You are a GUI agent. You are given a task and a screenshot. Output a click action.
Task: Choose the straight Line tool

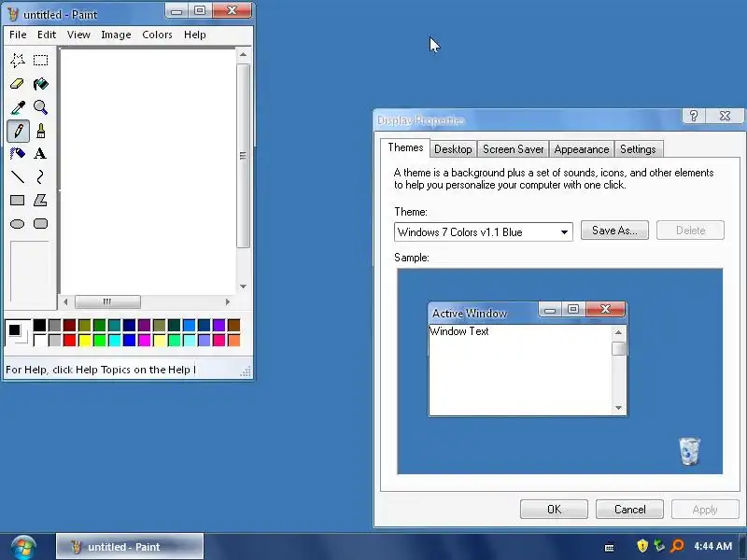(18, 176)
